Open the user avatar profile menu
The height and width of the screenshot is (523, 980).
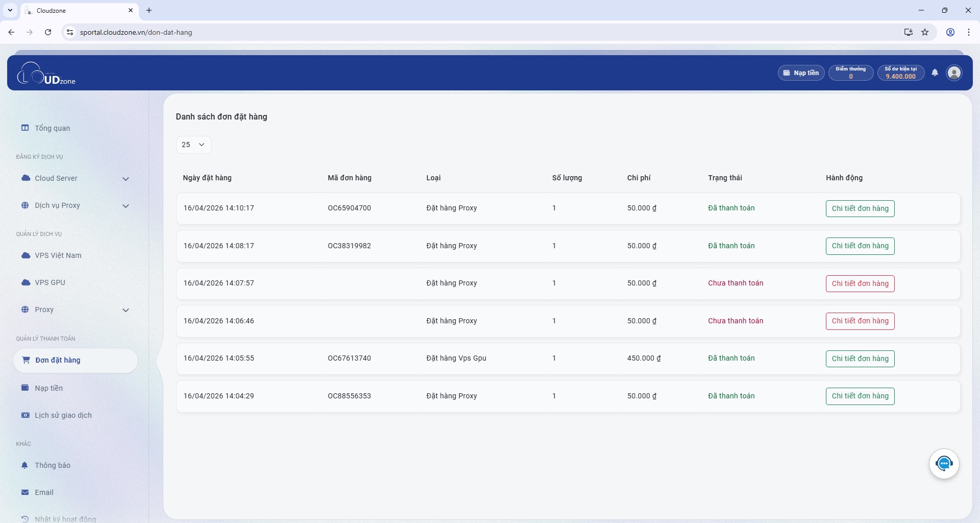pos(954,73)
